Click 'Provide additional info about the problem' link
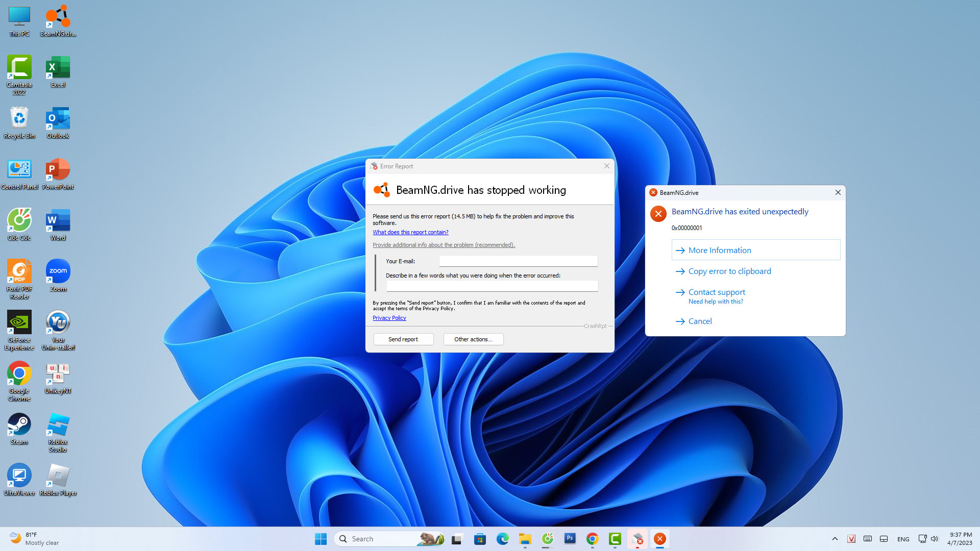 pos(444,245)
